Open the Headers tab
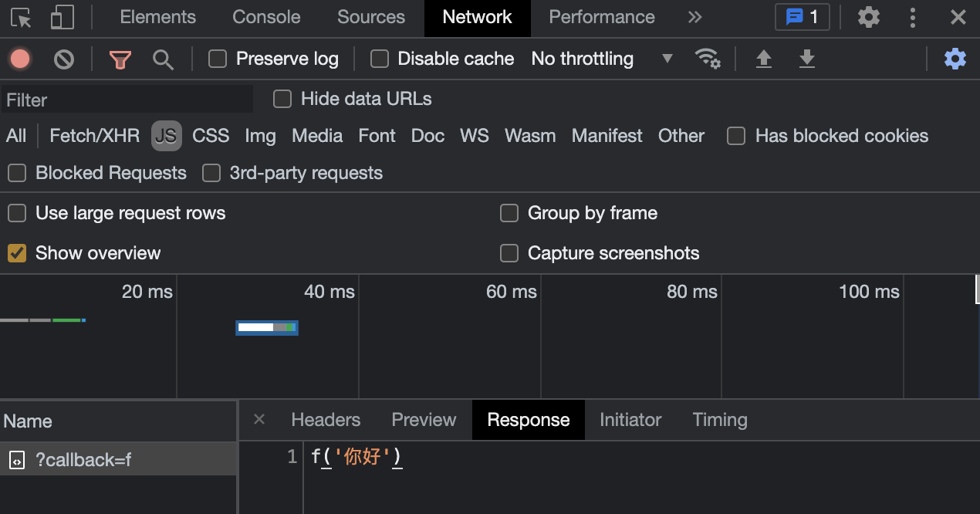The width and height of the screenshot is (980, 514). click(x=326, y=420)
